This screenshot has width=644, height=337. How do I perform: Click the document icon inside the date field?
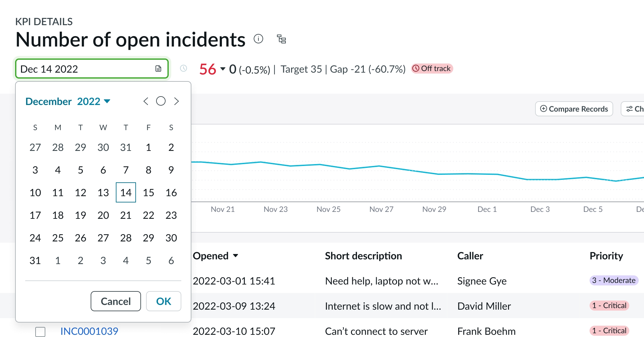[158, 69]
